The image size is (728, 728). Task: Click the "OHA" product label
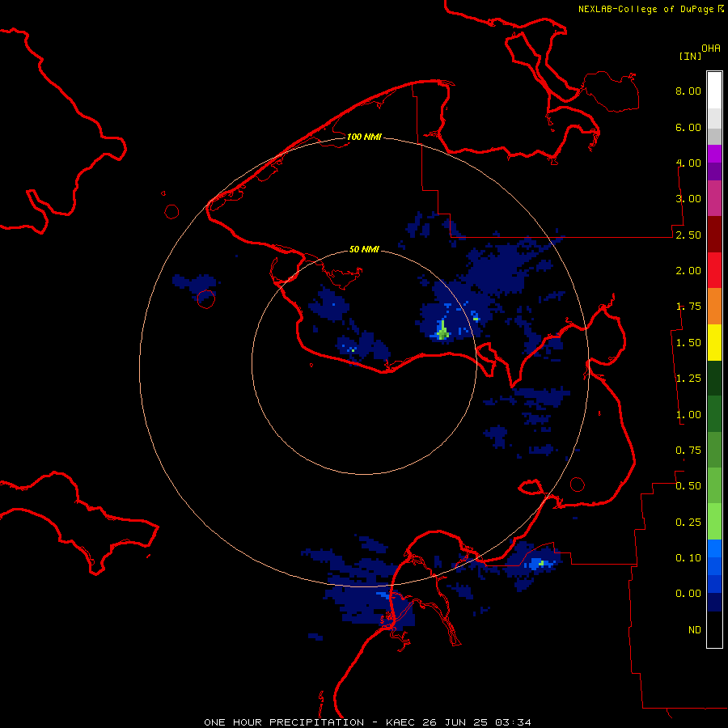pos(711,49)
